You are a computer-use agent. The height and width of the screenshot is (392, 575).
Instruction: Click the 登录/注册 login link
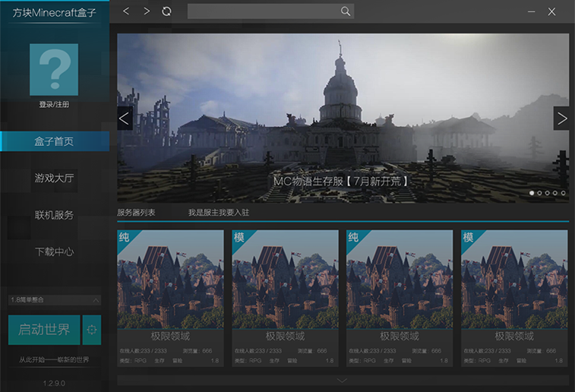coord(54,104)
